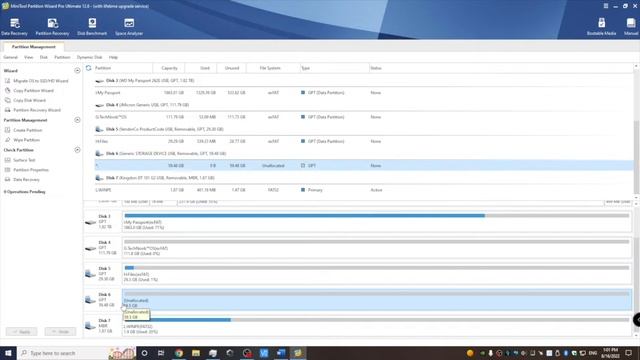
Task: Start Partition Recovery Wizard in sidebar
Action: tap(33, 110)
